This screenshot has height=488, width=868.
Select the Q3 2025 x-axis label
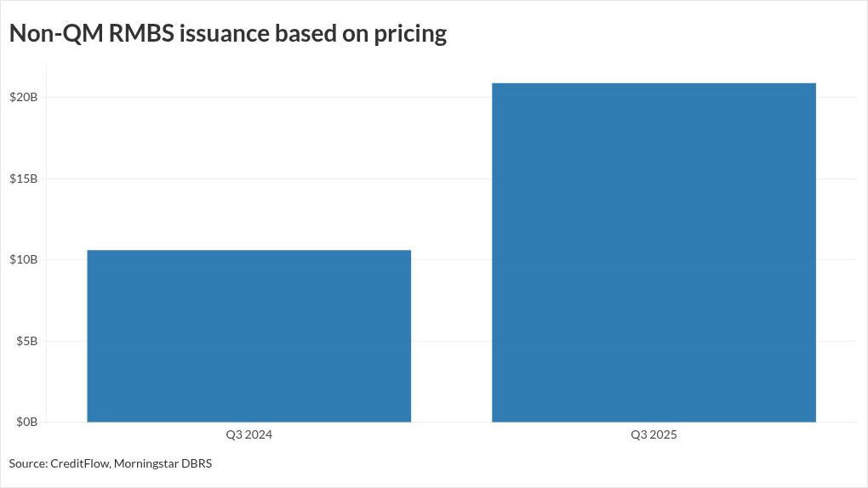pos(654,435)
